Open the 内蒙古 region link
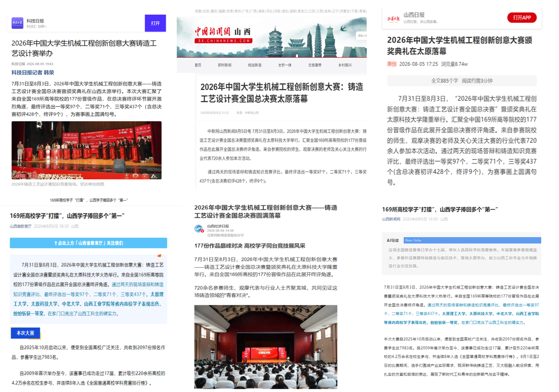 coord(345,11)
